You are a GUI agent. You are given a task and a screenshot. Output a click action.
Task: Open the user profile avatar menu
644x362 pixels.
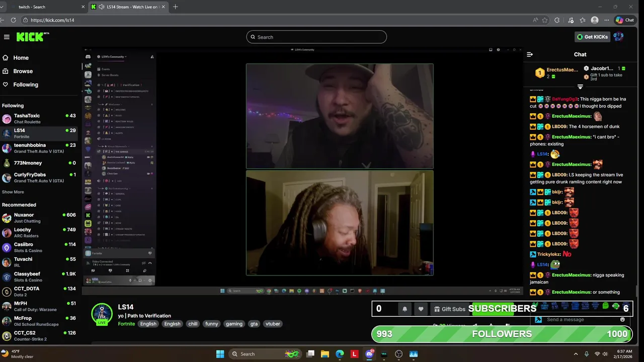[618, 36]
